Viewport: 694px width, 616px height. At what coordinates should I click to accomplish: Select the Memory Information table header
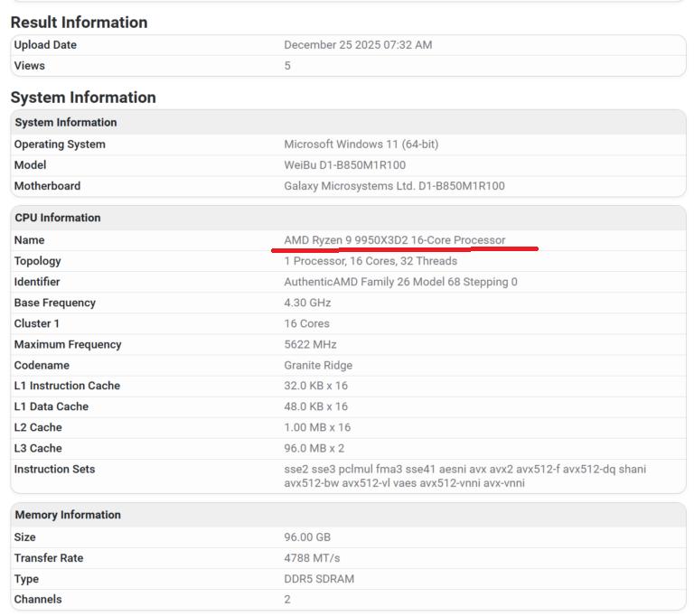coord(68,515)
